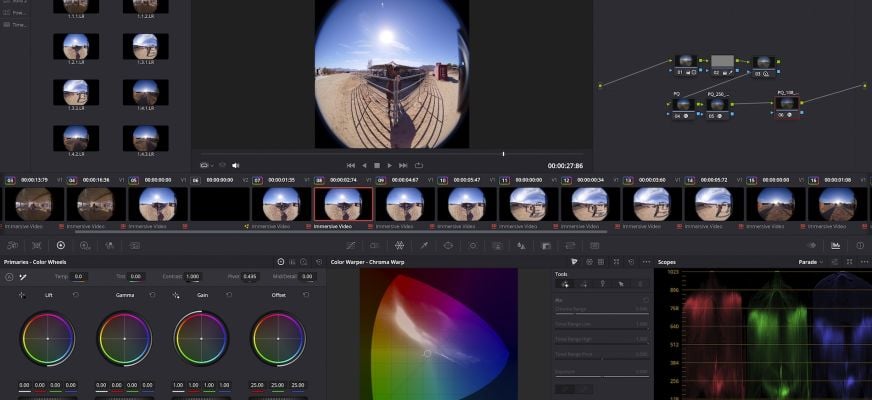Toggle viewer audio mute speaker
The width and height of the screenshot is (872, 400).
pos(235,165)
